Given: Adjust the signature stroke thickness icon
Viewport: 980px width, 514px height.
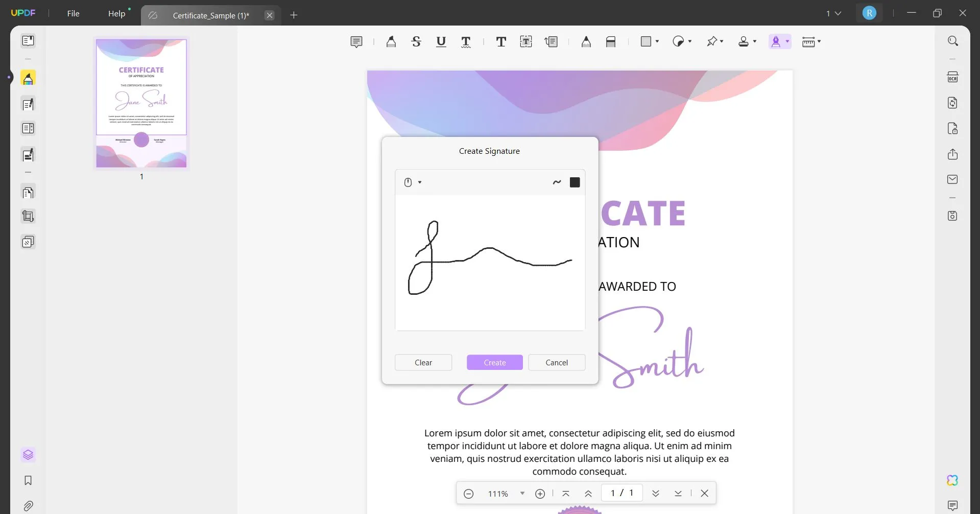Looking at the screenshot, I should (x=557, y=182).
